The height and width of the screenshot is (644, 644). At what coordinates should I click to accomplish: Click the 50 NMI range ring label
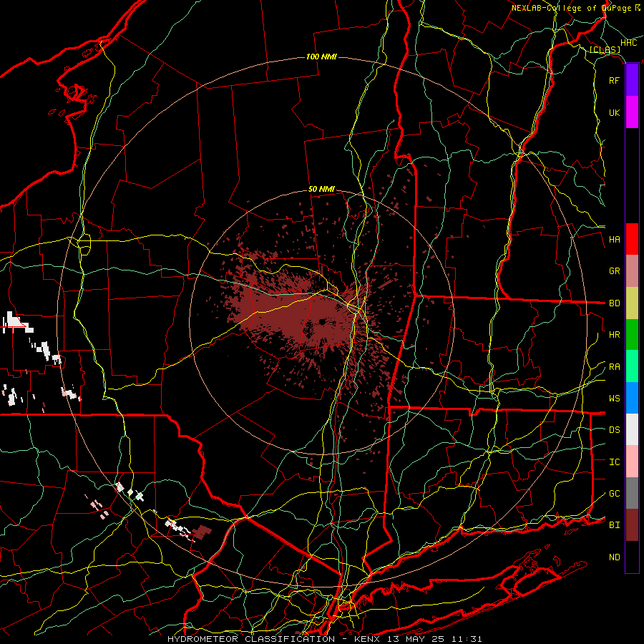point(321,190)
